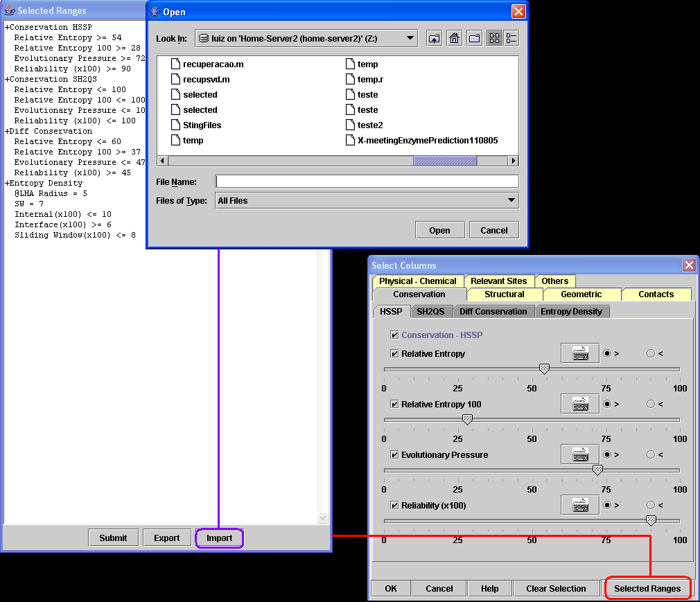Uncheck the Relative Entropy checkbox
This screenshot has width=700, height=602.
(x=394, y=353)
